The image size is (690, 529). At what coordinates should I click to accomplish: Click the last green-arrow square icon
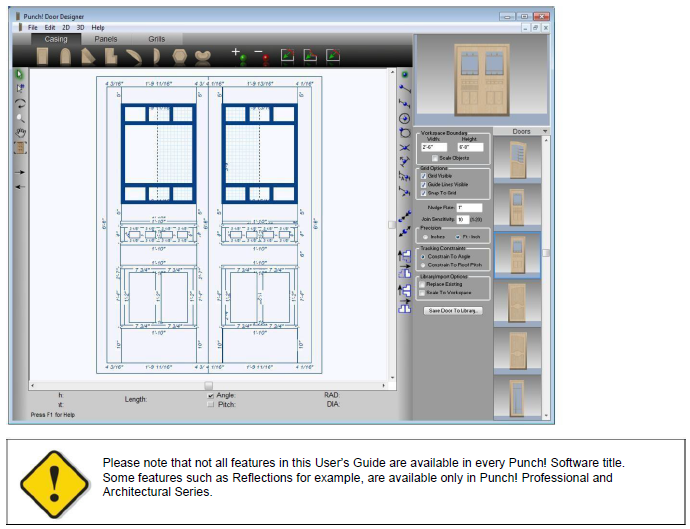pos(333,55)
